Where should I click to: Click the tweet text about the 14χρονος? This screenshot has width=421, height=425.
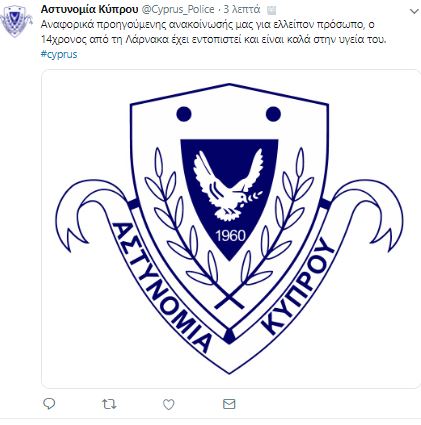[213, 32]
